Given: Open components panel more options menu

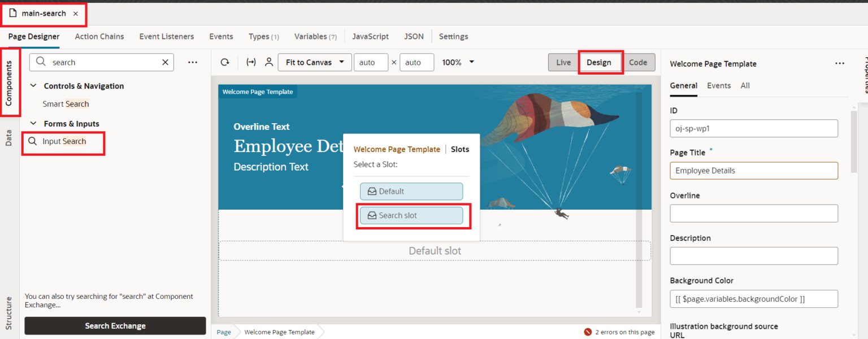Looking at the screenshot, I should coord(193,62).
